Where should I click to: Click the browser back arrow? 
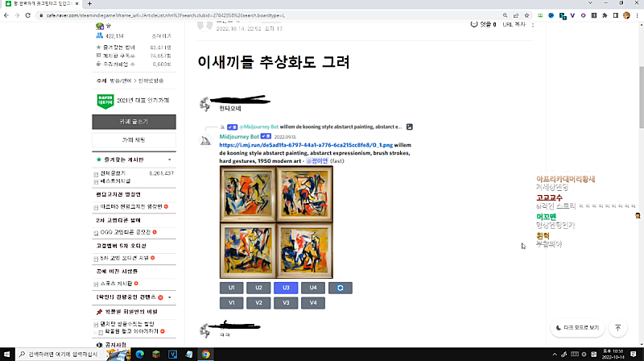pos(6,15)
